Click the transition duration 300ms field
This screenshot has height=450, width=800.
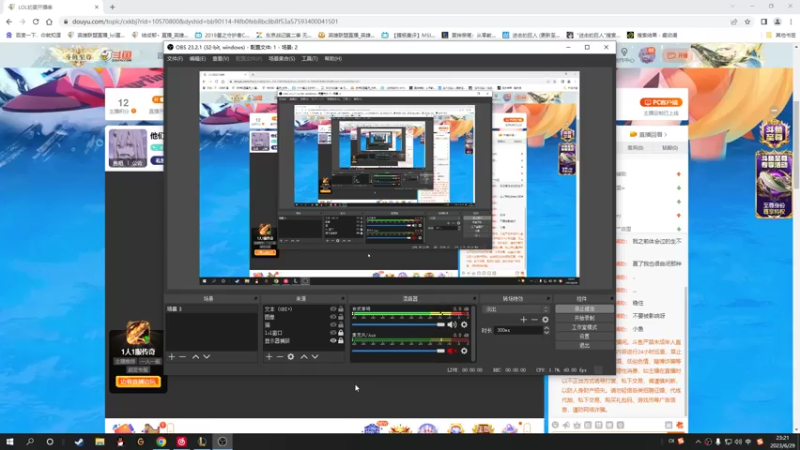pos(518,331)
